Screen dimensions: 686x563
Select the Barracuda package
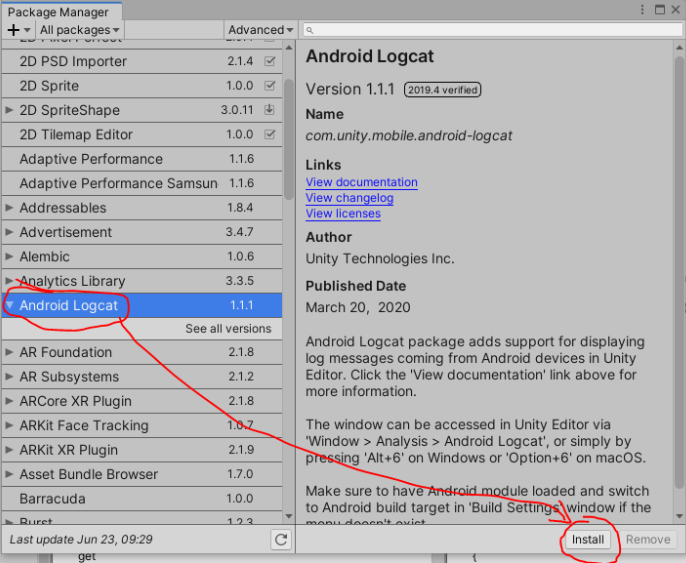pos(142,499)
